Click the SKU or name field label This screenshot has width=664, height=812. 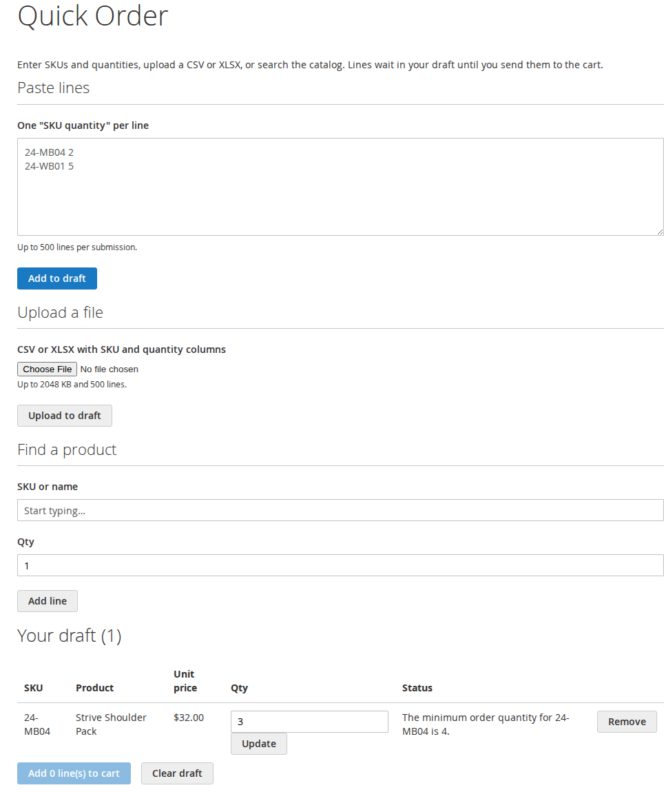[48, 486]
